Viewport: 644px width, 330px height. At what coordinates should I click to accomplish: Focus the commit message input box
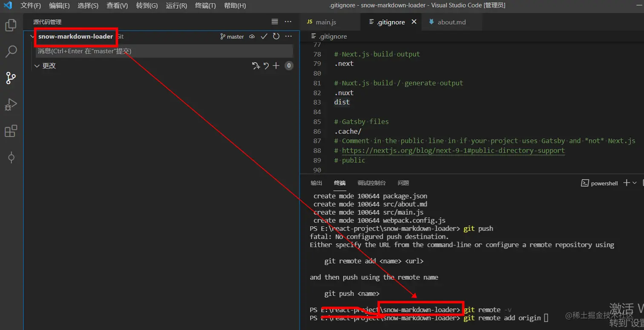pos(164,51)
